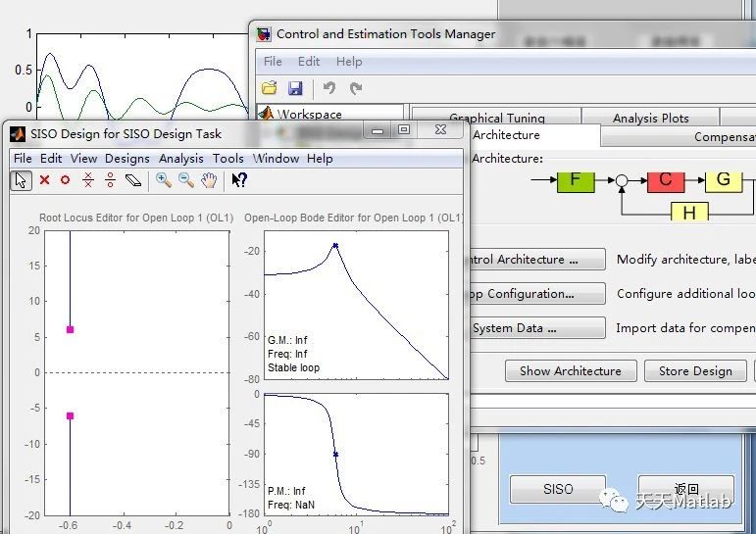
Task: Select the eraser delete pole/zero tool
Action: click(133, 180)
